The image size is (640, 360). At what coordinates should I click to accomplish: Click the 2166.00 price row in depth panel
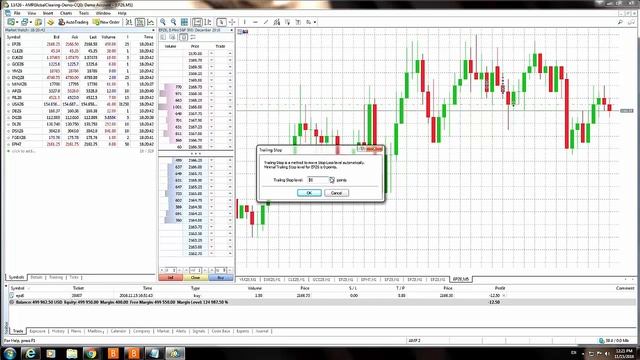click(x=196, y=167)
